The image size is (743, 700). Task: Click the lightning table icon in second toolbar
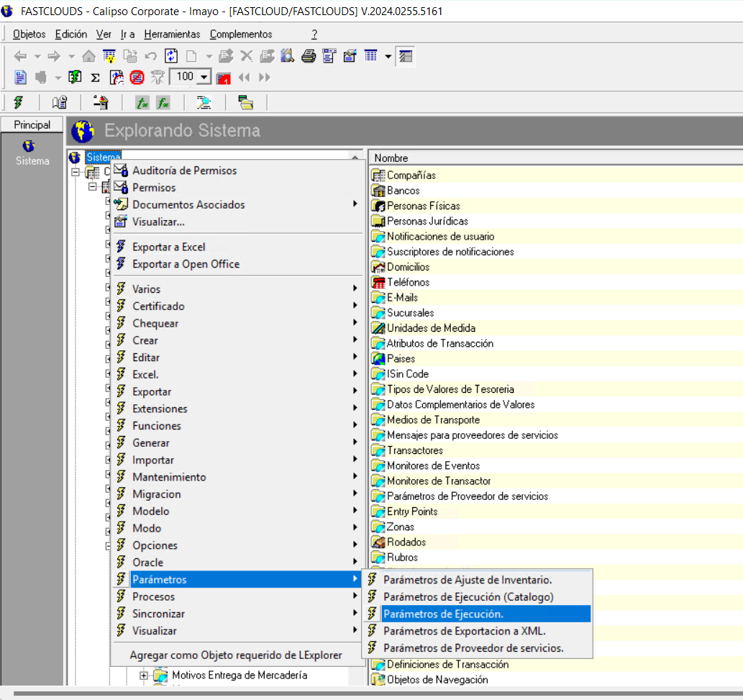coord(75,77)
